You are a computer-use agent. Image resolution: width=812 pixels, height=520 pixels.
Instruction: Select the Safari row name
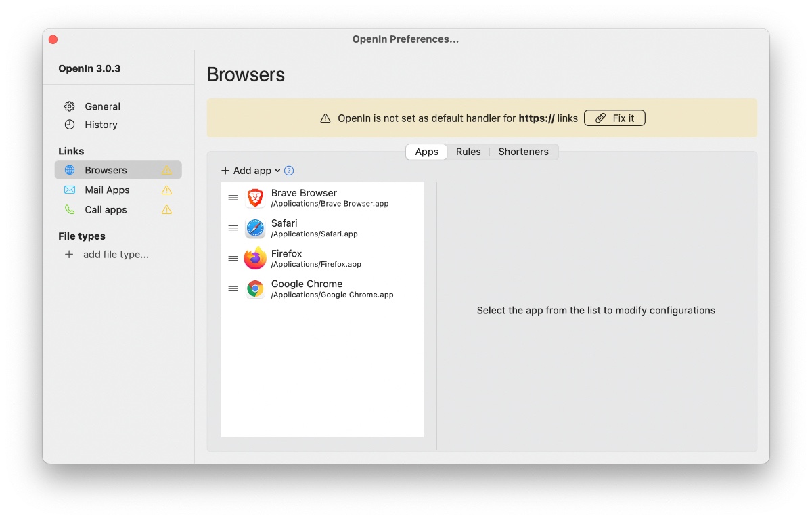pyautogui.click(x=284, y=223)
